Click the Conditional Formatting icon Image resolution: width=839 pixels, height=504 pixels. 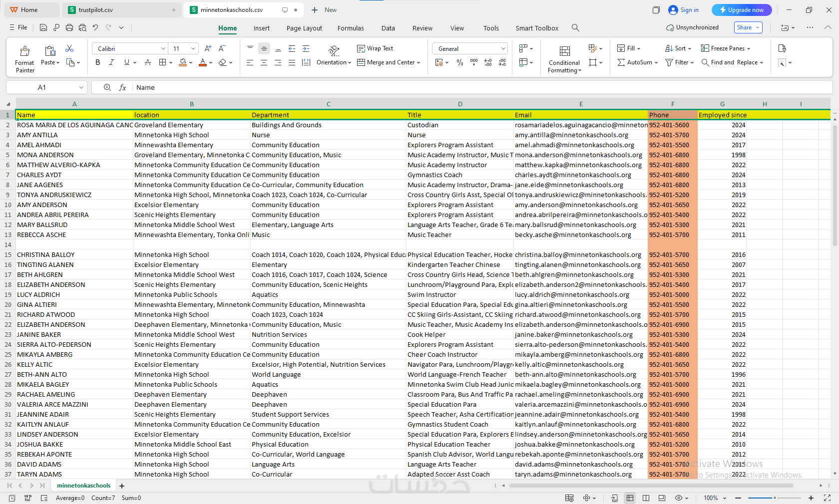(564, 51)
